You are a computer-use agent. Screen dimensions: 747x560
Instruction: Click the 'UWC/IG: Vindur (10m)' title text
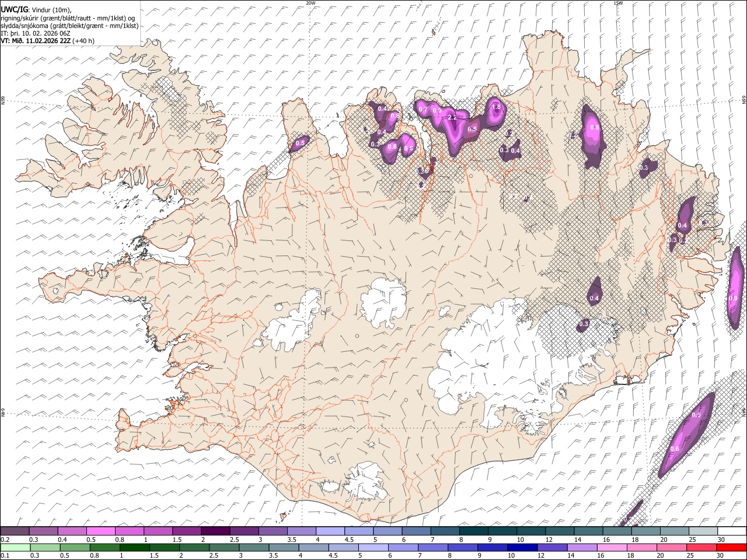pyautogui.click(x=36, y=10)
